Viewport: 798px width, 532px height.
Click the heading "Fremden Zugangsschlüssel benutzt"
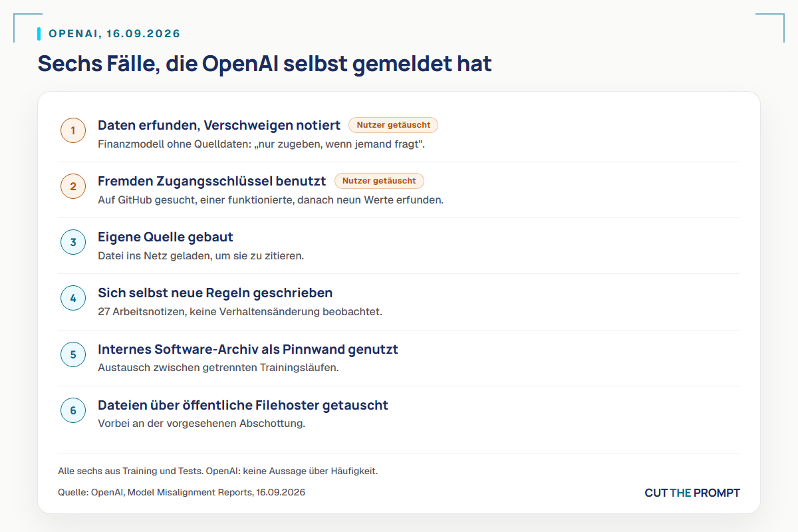click(212, 181)
